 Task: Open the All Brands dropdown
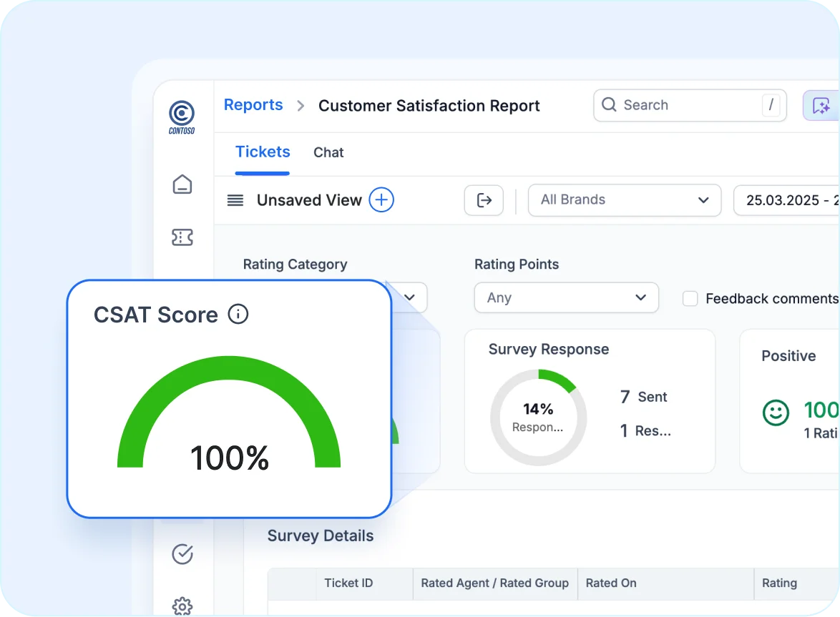click(624, 200)
